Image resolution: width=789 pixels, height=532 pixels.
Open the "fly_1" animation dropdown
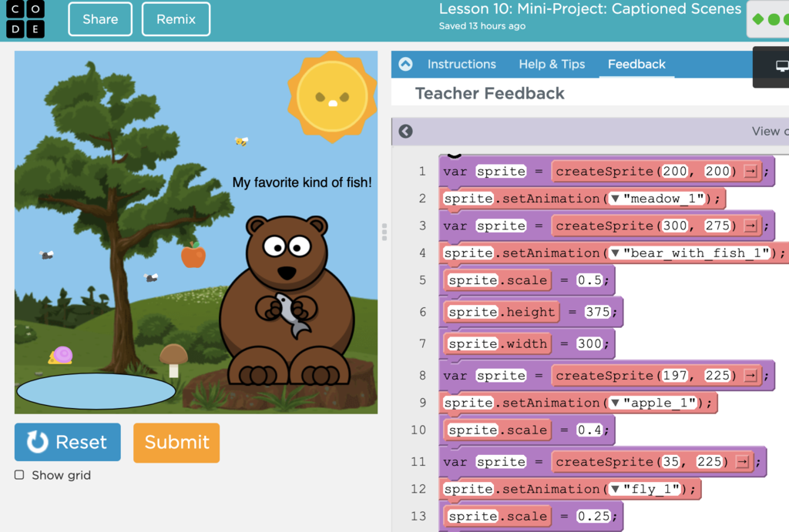tap(615, 489)
